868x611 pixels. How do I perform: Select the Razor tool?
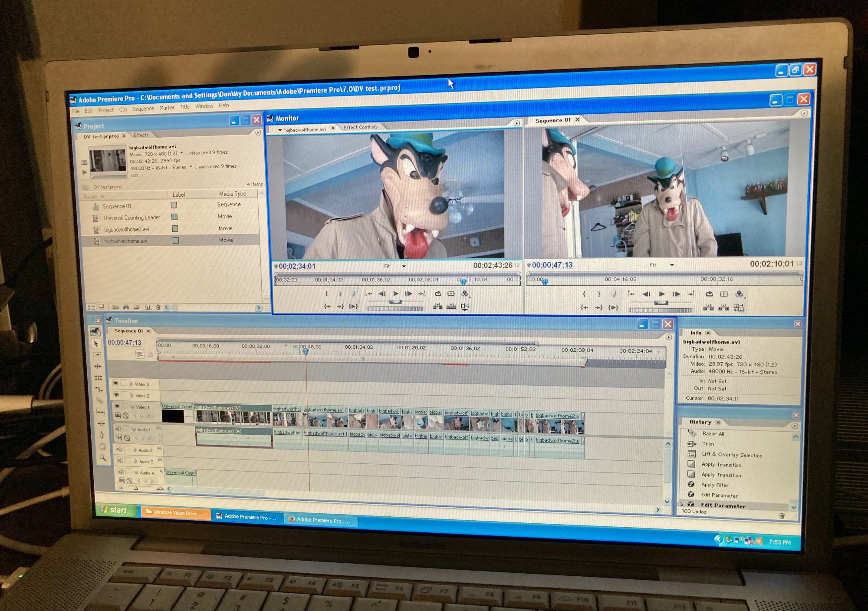[x=99, y=400]
